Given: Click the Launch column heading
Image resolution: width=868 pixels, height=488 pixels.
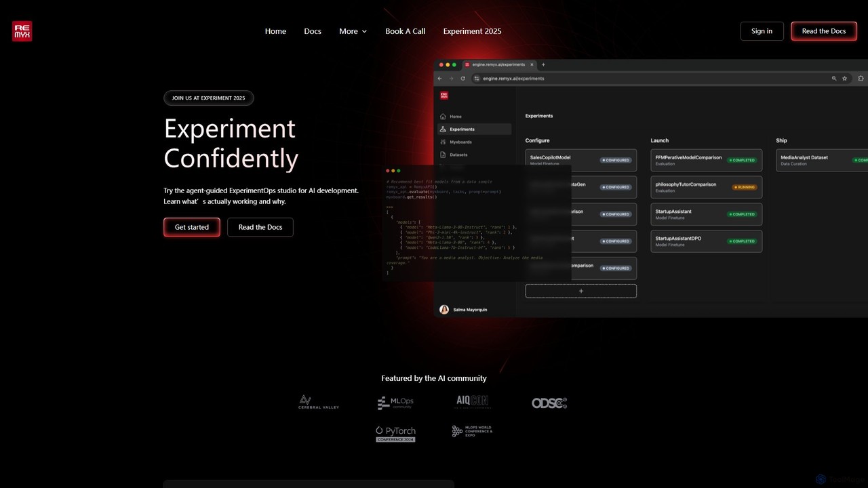Looking at the screenshot, I should [660, 140].
